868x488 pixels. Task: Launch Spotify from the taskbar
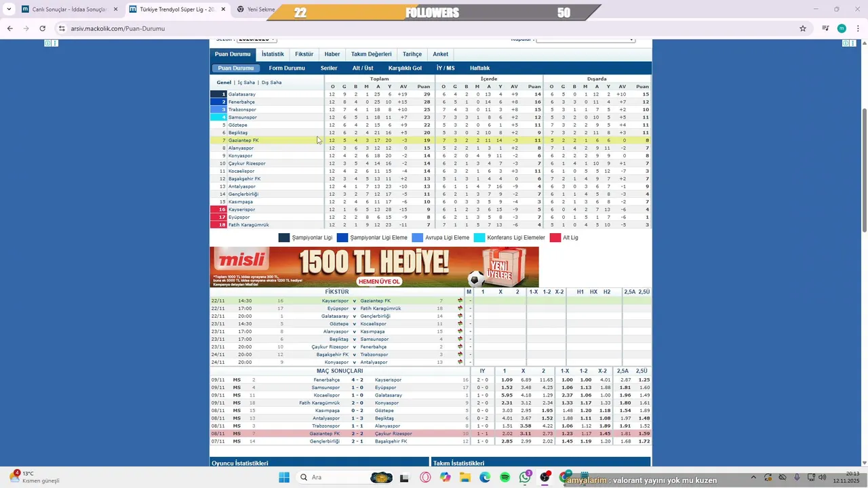tap(505, 477)
